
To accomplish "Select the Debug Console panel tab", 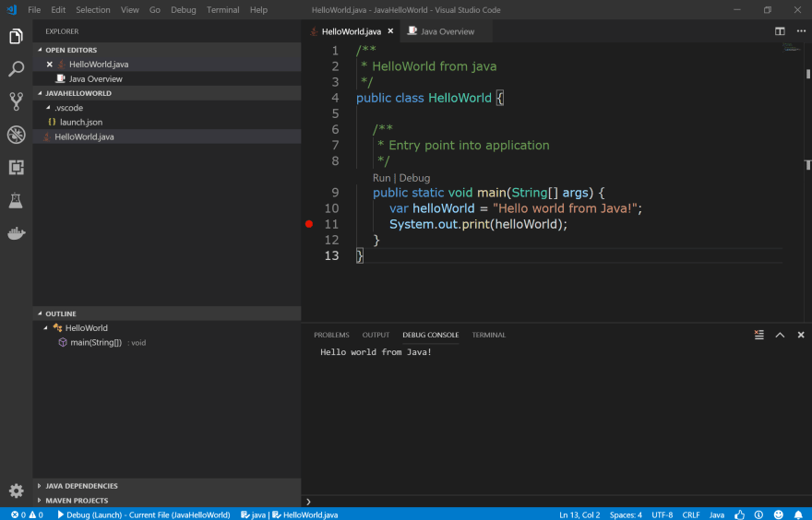I will (430, 335).
